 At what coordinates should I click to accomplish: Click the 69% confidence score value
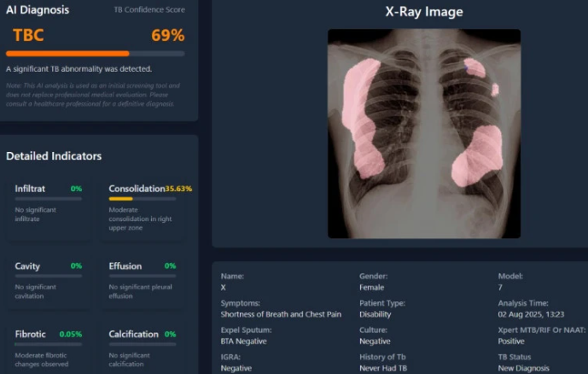pyautogui.click(x=167, y=35)
